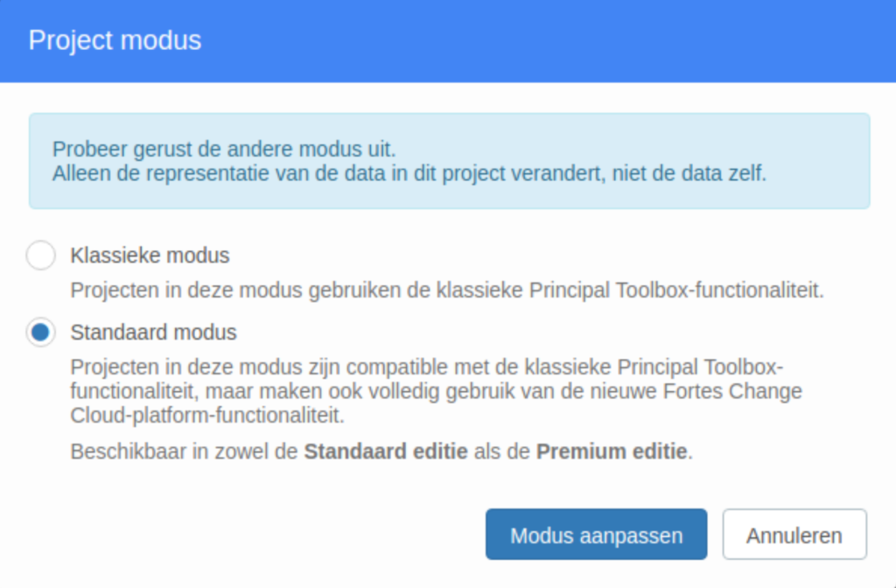The image size is (896, 588).
Task: Cancel the dialog with Annuleren
Action: [794, 535]
